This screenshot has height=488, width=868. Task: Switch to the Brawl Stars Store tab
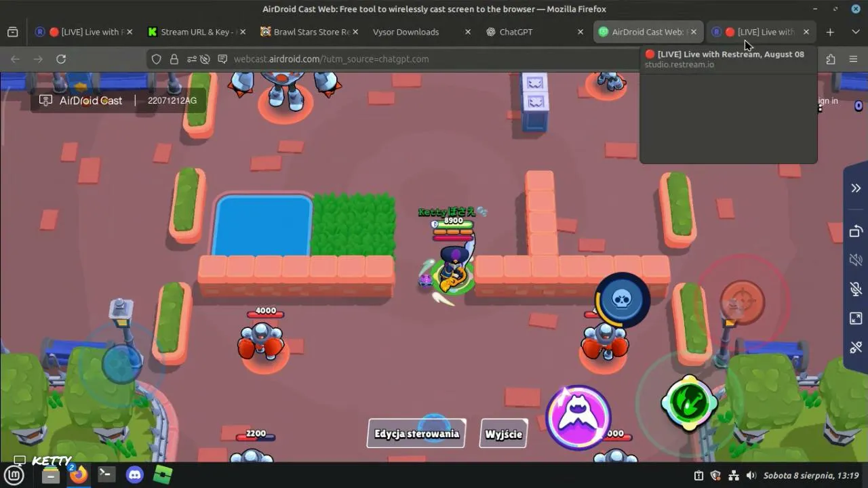click(x=310, y=32)
